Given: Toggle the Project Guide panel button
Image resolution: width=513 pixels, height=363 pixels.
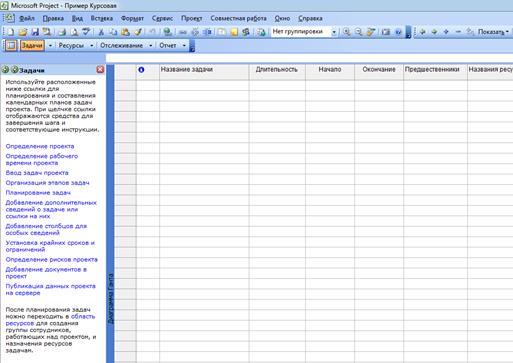Looking at the screenshot, I should [x=11, y=45].
